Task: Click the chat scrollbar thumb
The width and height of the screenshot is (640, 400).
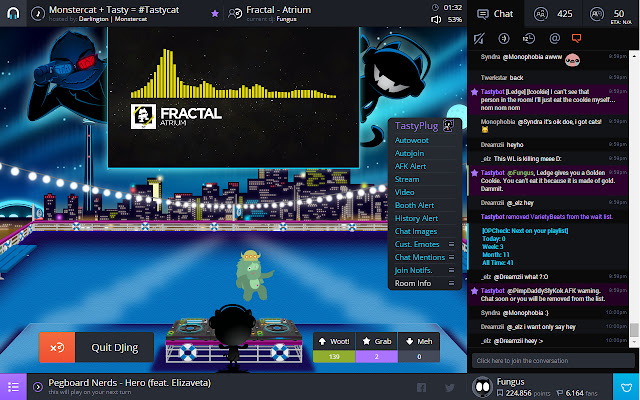Action: click(x=634, y=330)
